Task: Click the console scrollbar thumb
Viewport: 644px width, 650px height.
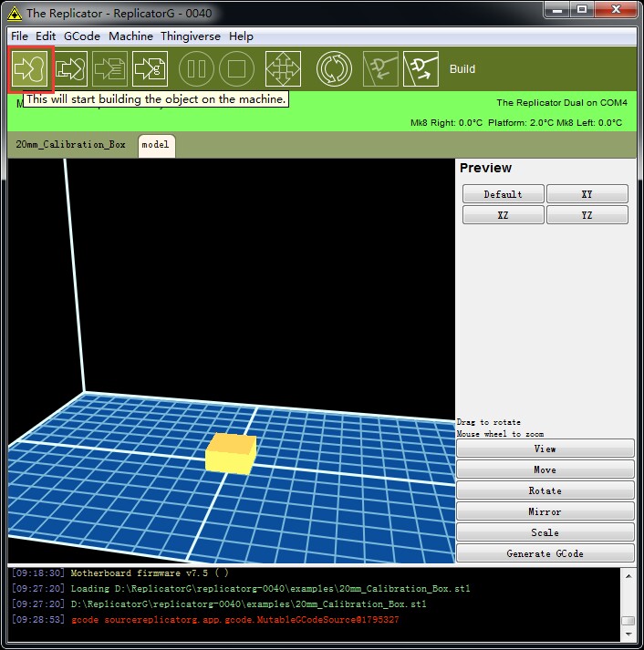Action: click(628, 621)
